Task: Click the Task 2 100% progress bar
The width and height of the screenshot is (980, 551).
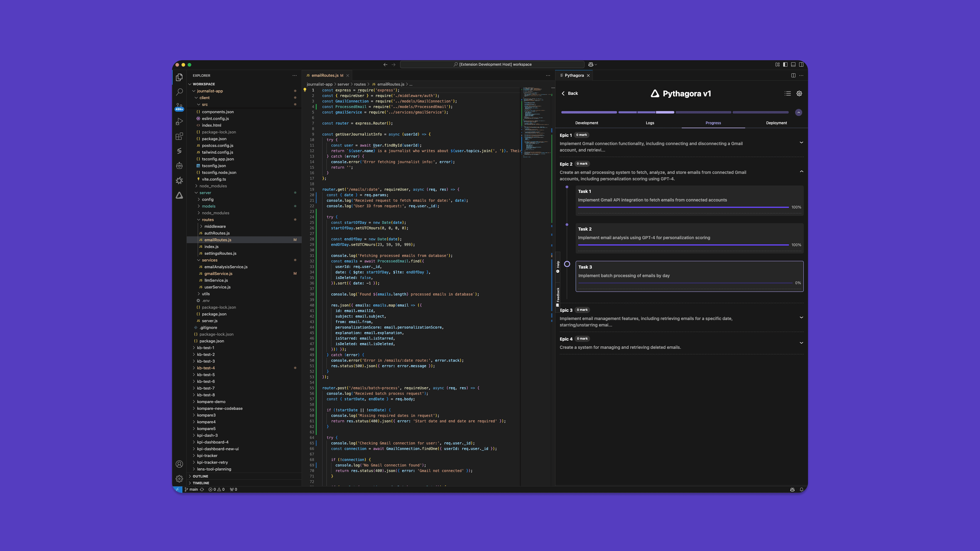Action: click(x=683, y=245)
